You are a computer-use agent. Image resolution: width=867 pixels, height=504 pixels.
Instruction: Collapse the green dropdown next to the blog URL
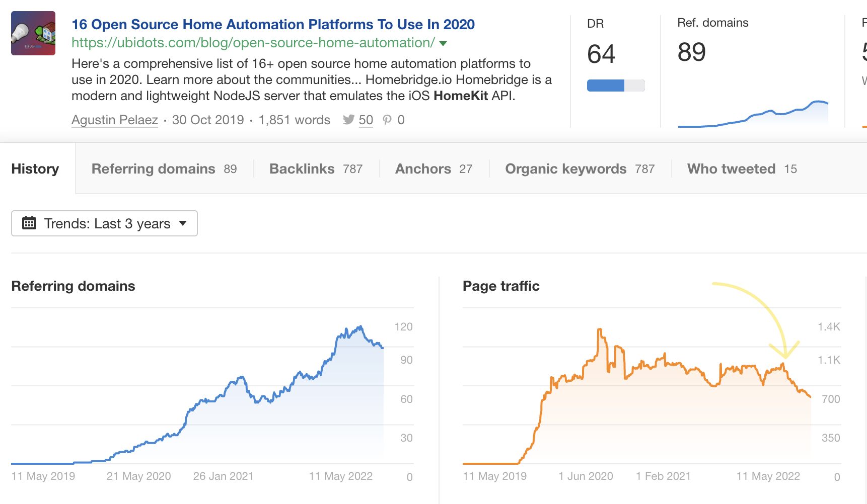442,44
